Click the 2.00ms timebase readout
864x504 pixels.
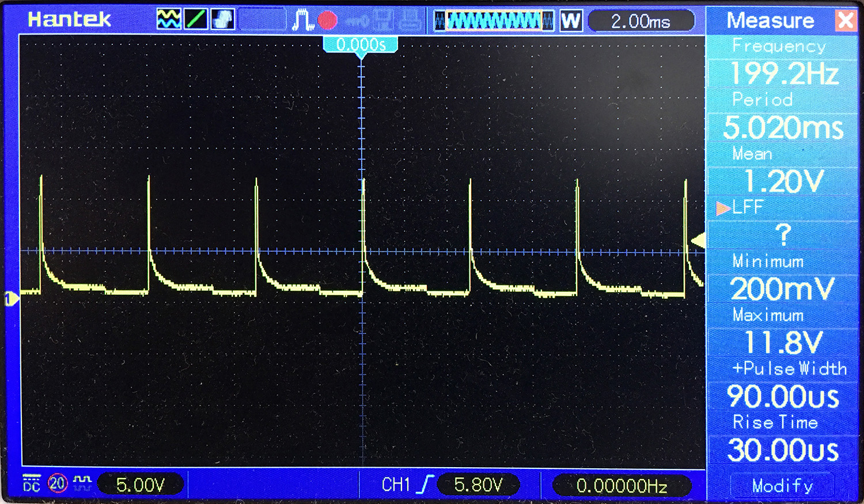point(641,21)
